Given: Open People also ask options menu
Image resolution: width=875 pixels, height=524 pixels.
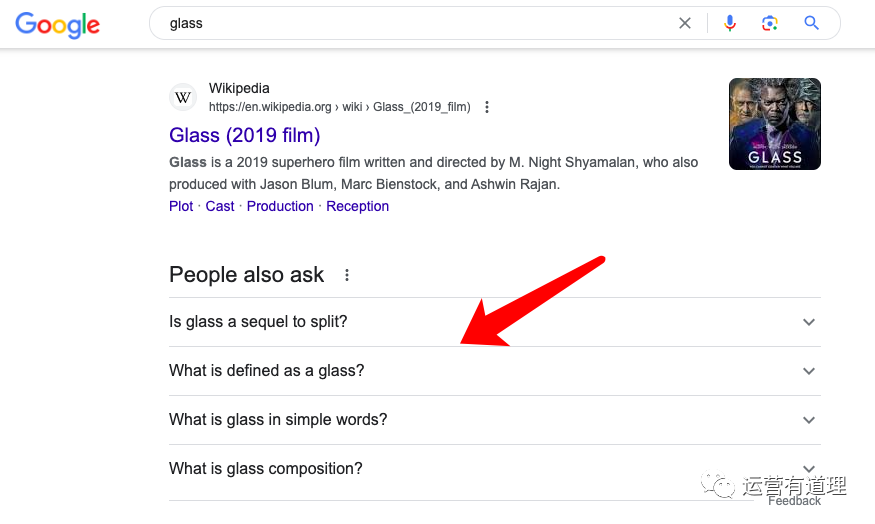Looking at the screenshot, I should tap(347, 275).
